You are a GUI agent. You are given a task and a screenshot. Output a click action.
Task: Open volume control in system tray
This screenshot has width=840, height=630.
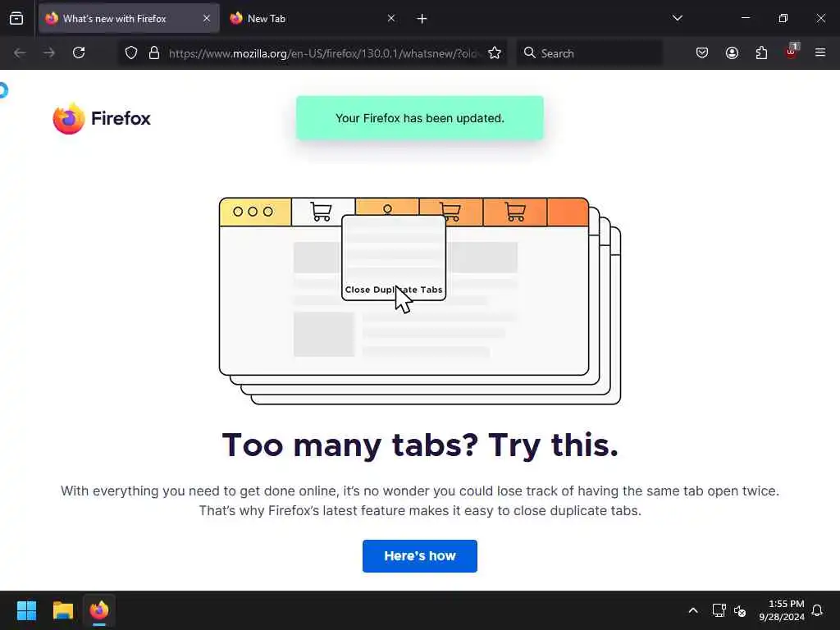(740, 610)
